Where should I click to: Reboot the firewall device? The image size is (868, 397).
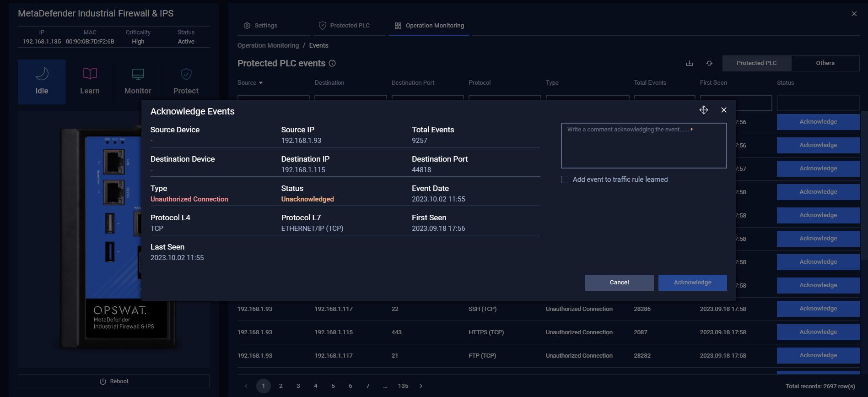(x=114, y=381)
